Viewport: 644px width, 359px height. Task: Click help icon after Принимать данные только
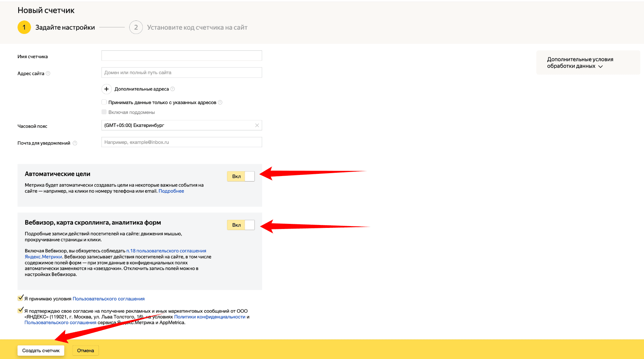(x=220, y=103)
